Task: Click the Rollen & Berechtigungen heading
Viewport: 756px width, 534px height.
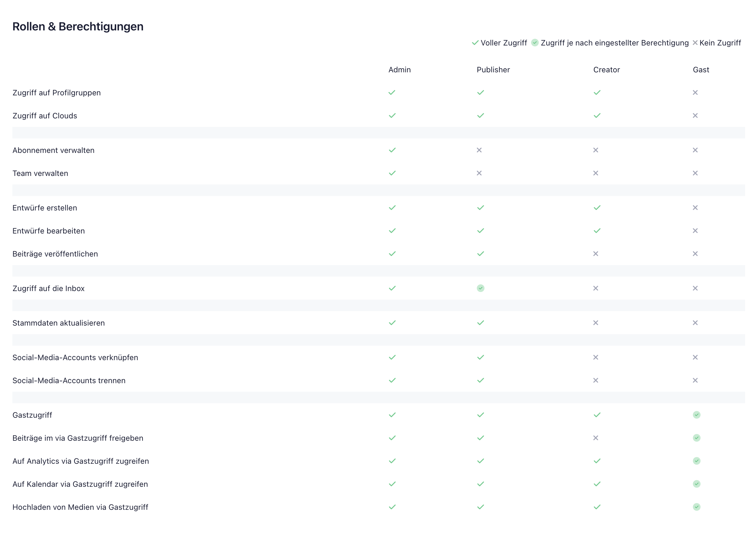Action: 78,26
